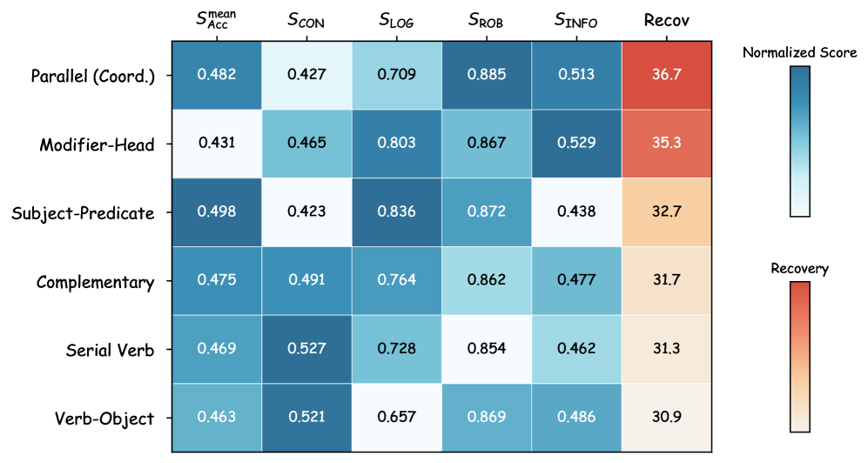868x463 pixels.
Task: Click the Verb-Object row label
Action: pyautogui.click(x=103, y=419)
